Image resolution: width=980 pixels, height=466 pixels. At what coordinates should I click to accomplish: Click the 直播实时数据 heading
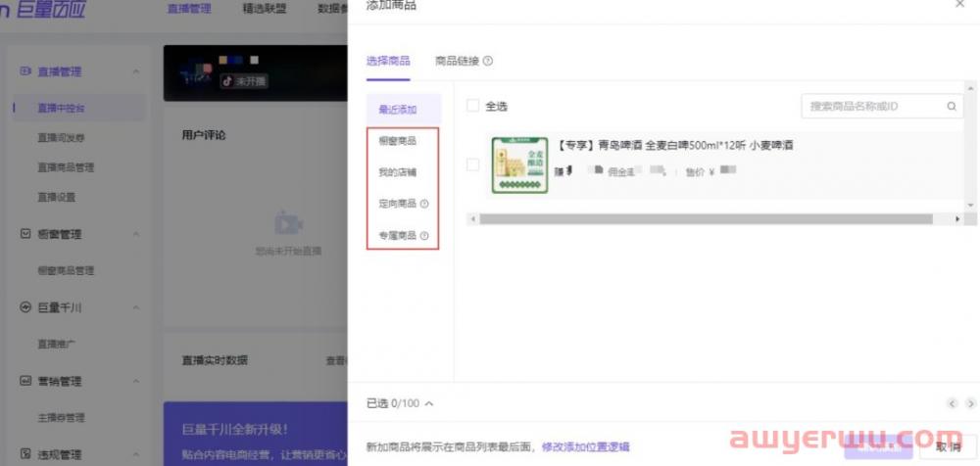pyautogui.click(x=215, y=360)
